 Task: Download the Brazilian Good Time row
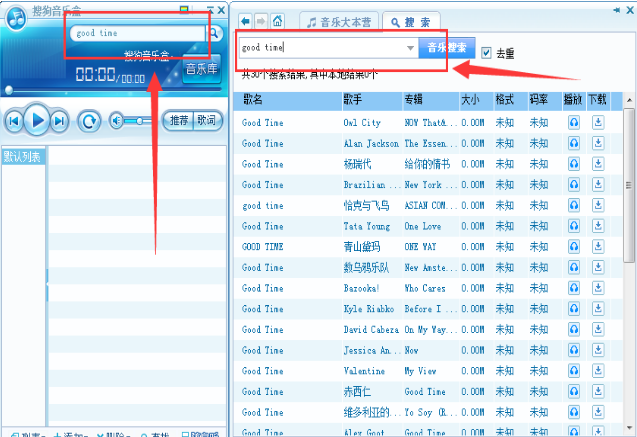click(598, 184)
